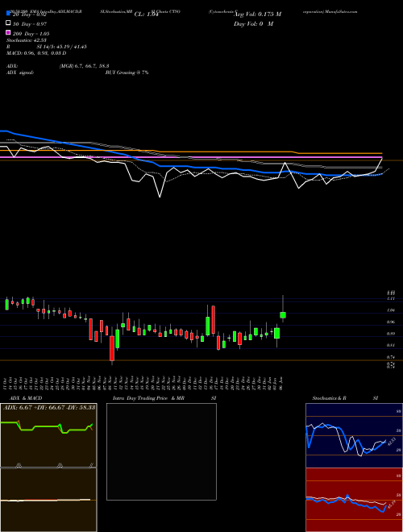Click the 'BUY Growing @ 7%' signal text
Viewport: 403px width, 532px height.
pyautogui.click(x=127, y=73)
